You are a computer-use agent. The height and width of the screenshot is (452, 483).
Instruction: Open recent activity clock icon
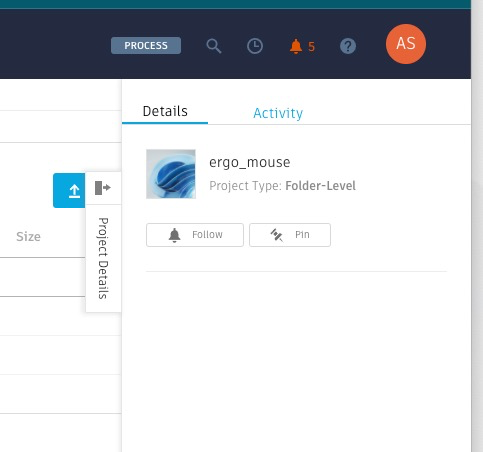[255, 46]
